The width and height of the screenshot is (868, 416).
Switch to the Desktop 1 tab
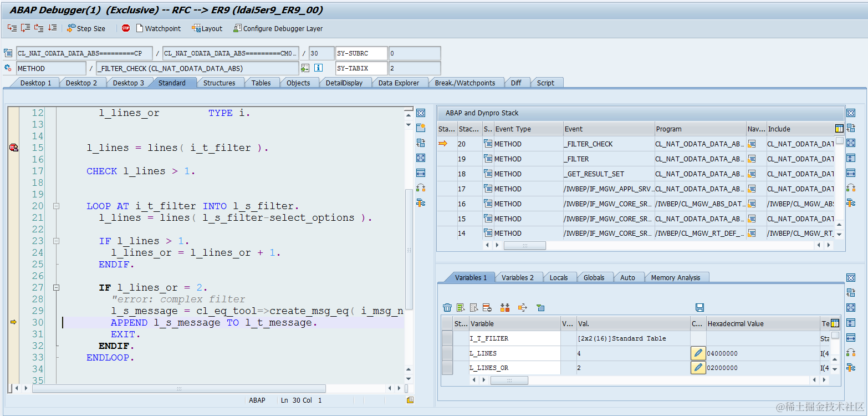point(35,83)
